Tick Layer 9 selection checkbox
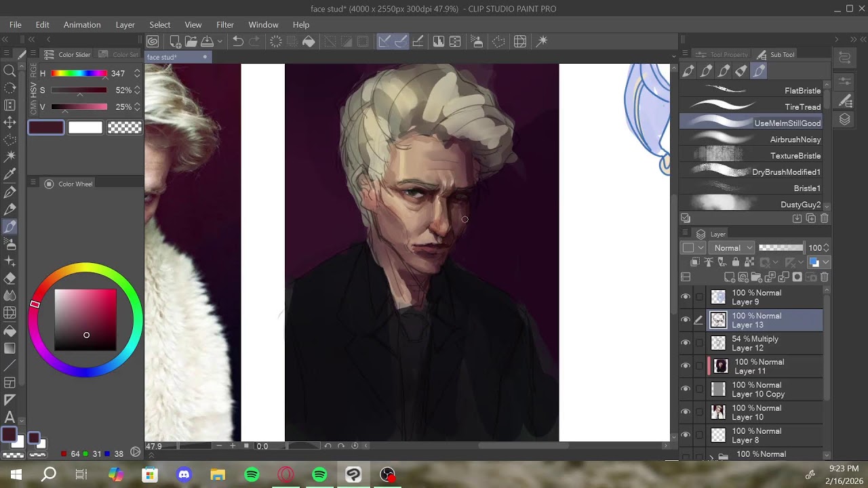This screenshot has height=488, width=868. click(699, 297)
